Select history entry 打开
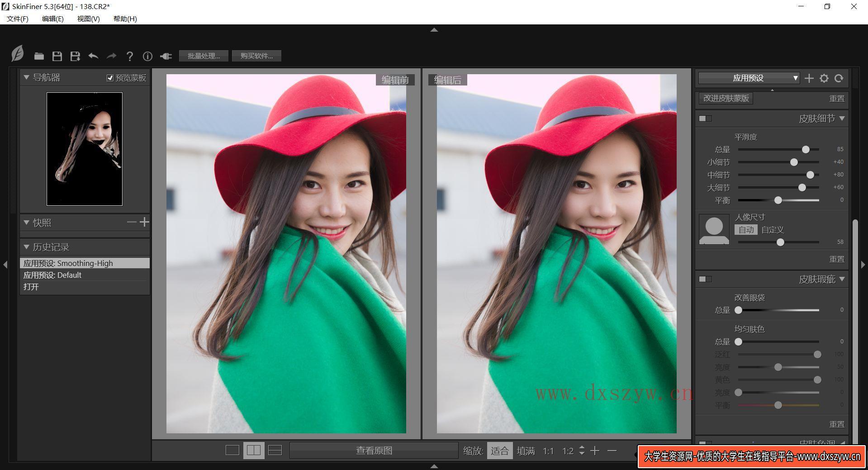Screen dimensions: 868x470 85,287
